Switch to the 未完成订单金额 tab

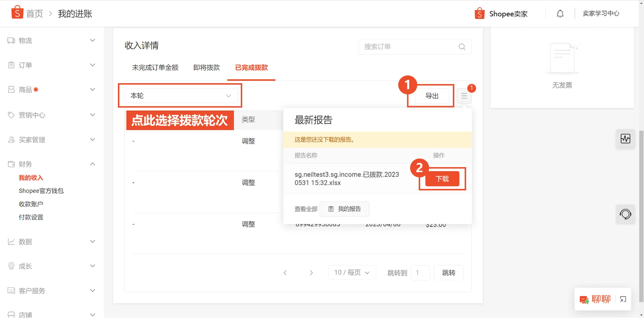(155, 68)
